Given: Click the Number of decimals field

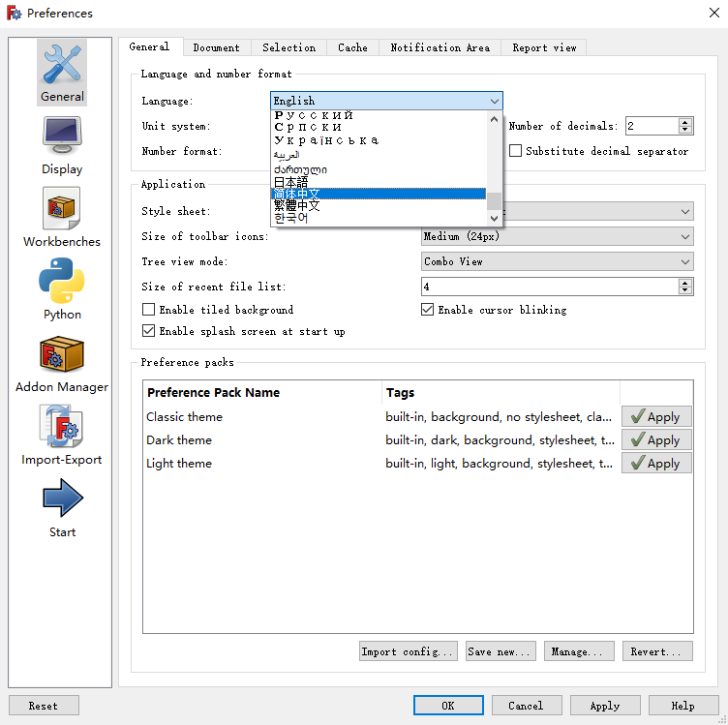Looking at the screenshot, I should (652, 126).
